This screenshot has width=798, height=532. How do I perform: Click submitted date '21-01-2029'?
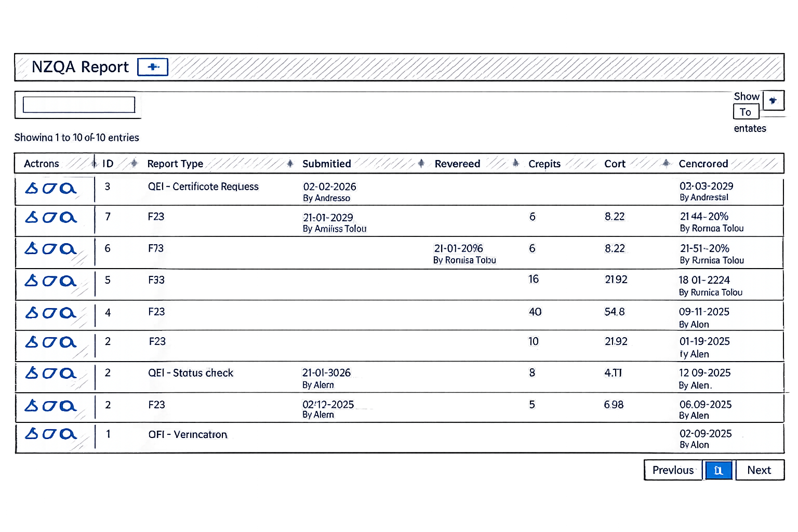point(328,218)
